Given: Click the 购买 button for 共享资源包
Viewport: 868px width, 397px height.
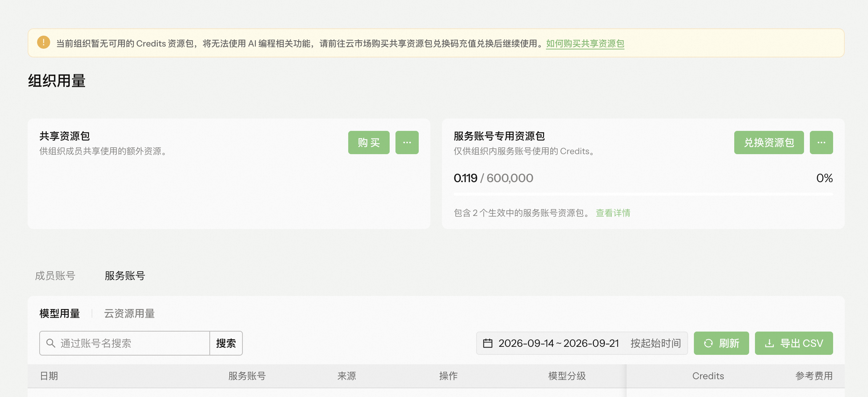Looking at the screenshot, I should click(x=369, y=143).
